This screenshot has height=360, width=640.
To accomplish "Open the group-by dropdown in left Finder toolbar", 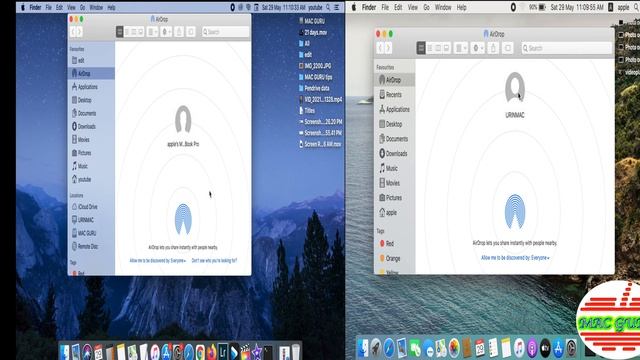I will [152, 32].
